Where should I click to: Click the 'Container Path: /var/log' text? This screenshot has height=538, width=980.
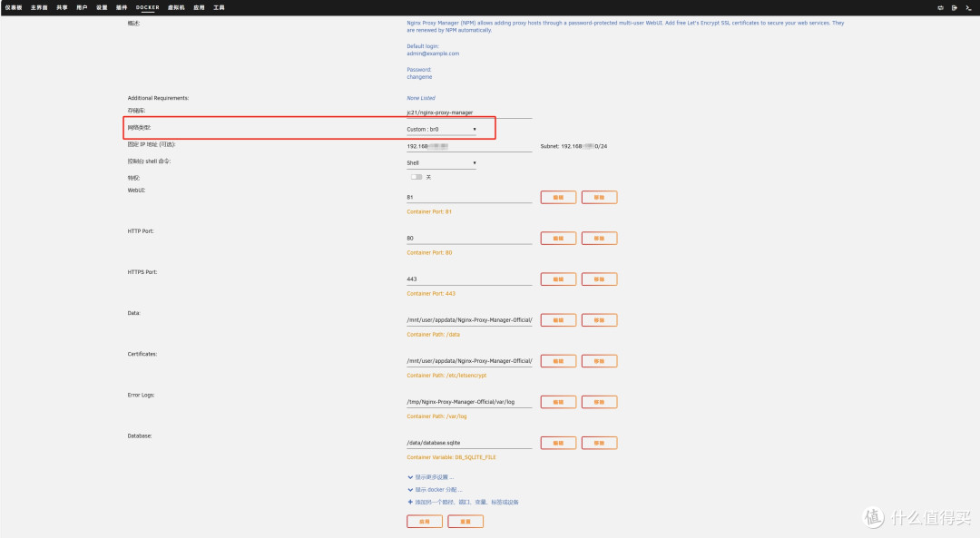click(436, 416)
